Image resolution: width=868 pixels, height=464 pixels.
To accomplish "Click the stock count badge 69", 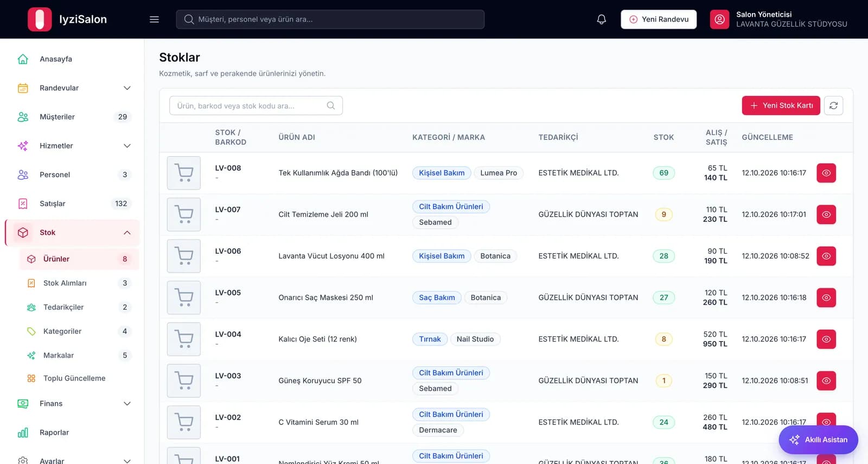I will coord(664,173).
